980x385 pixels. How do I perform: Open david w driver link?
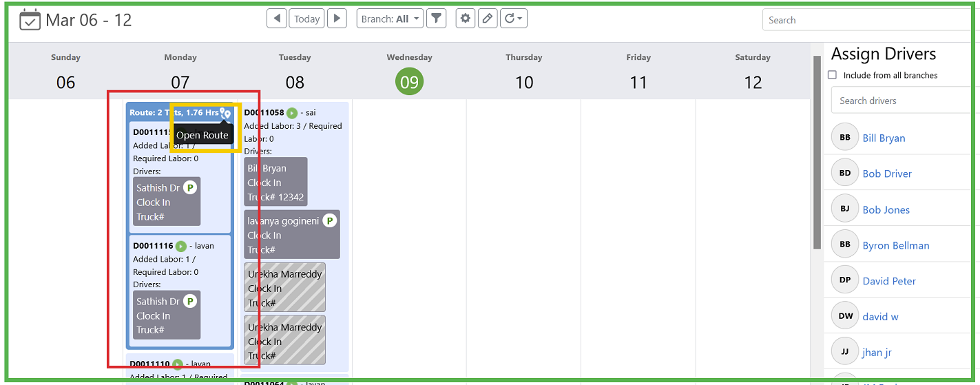pos(880,317)
